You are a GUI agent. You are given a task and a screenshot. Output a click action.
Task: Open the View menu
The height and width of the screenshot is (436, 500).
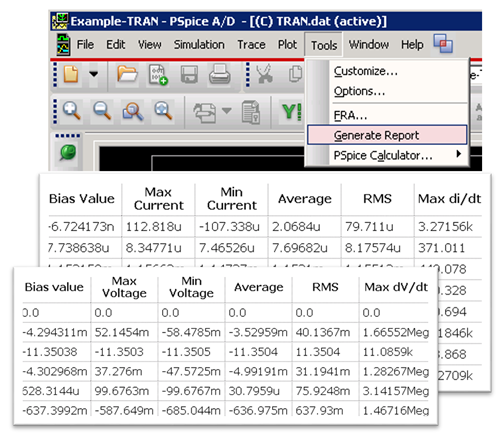click(150, 45)
